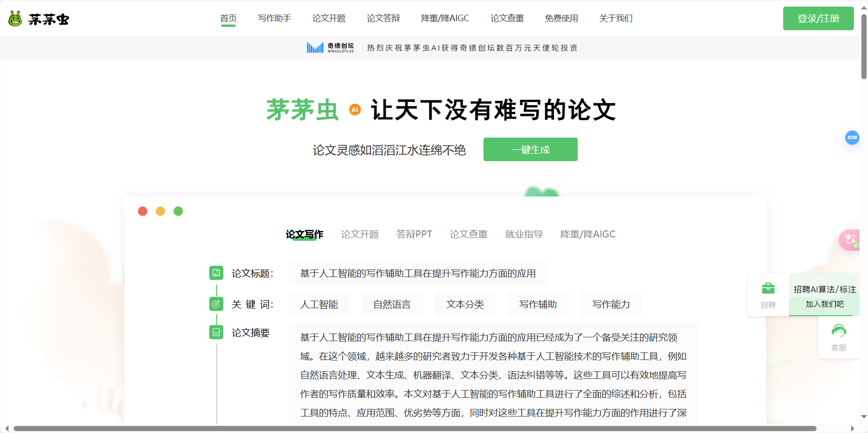
Task: Click the 茅茅虫 caterpillar logo icon
Action: pos(15,18)
